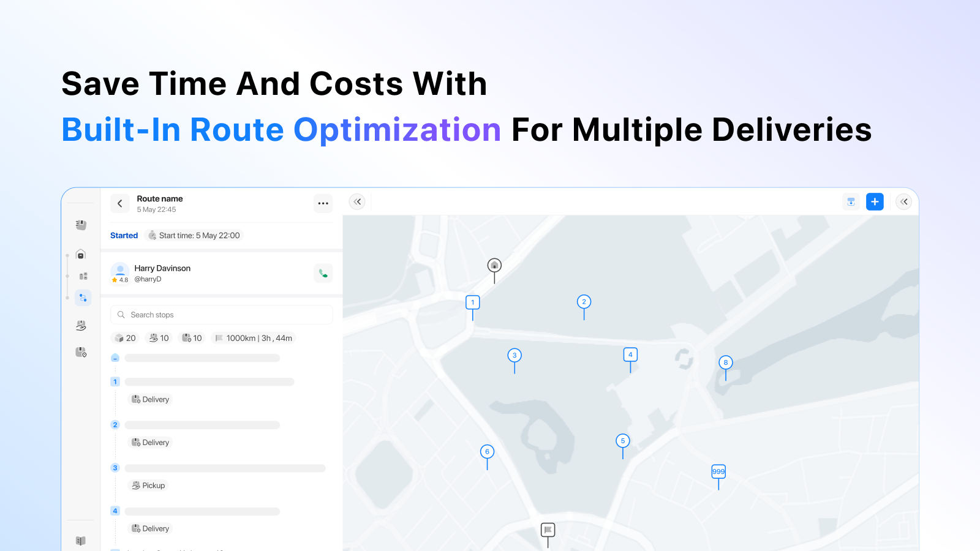The width and height of the screenshot is (980, 551).
Task: Click the finish flag pin on the map
Action: coord(548,530)
